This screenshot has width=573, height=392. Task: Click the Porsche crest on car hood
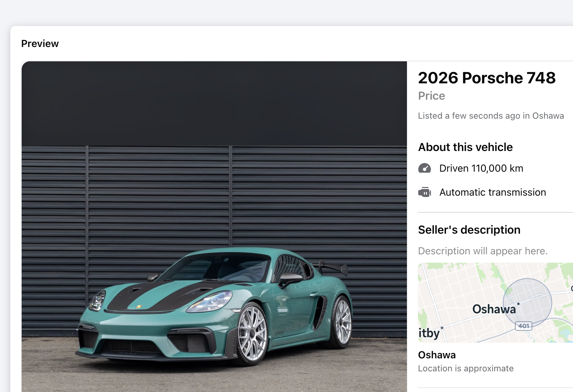[139, 307]
